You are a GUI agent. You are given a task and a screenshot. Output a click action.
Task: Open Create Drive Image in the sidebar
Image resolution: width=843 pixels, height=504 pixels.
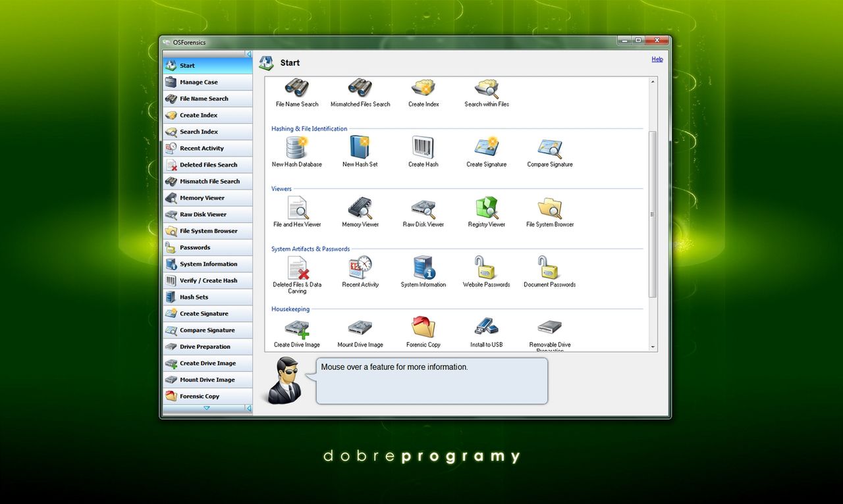pyautogui.click(x=207, y=363)
